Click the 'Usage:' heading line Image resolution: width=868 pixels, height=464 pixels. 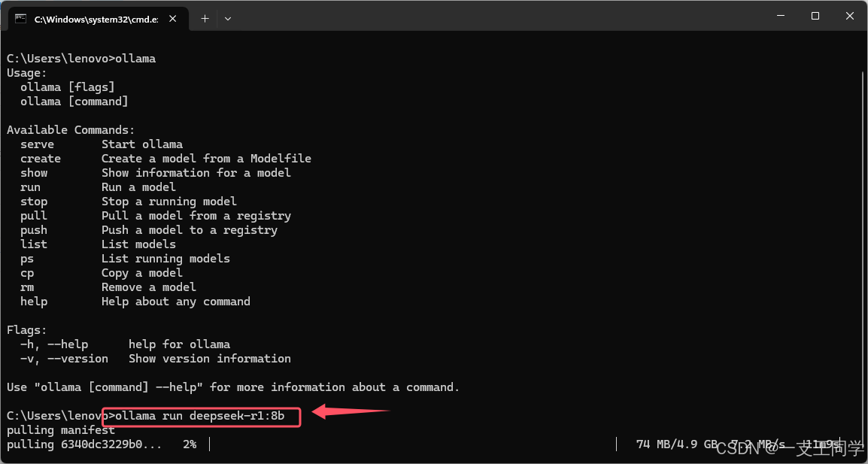click(27, 74)
